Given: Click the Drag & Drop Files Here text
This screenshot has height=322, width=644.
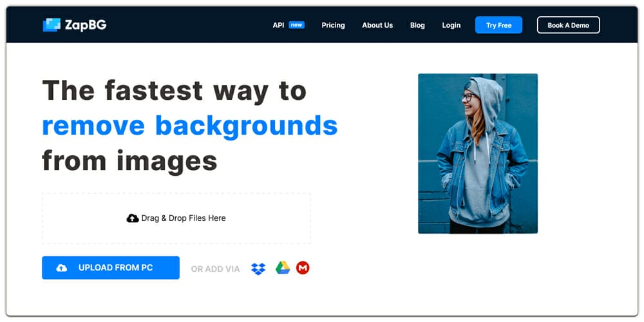Looking at the screenshot, I should pyautogui.click(x=184, y=218).
